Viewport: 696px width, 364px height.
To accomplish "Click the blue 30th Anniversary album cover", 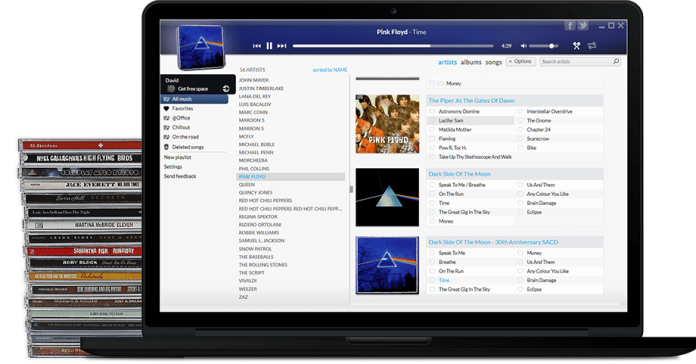I will coord(387,265).
